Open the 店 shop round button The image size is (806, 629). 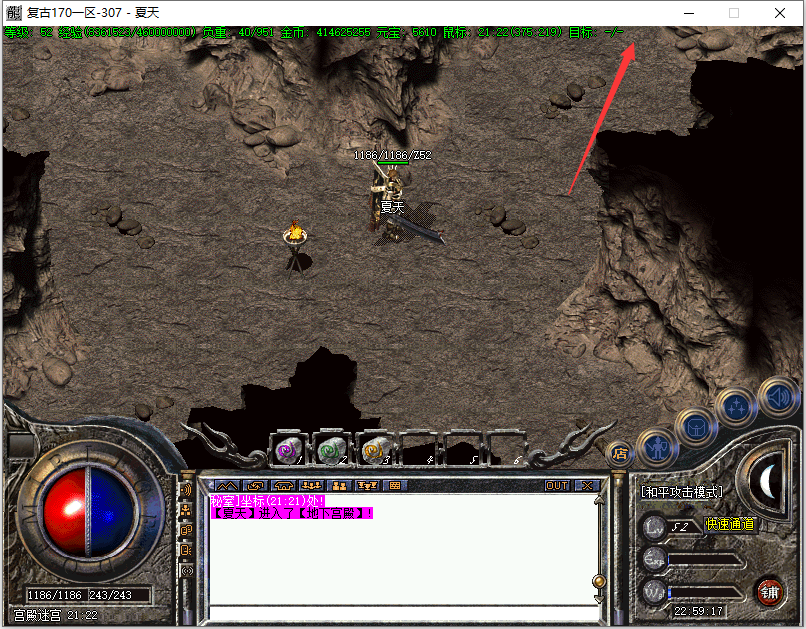click(620, 454)
